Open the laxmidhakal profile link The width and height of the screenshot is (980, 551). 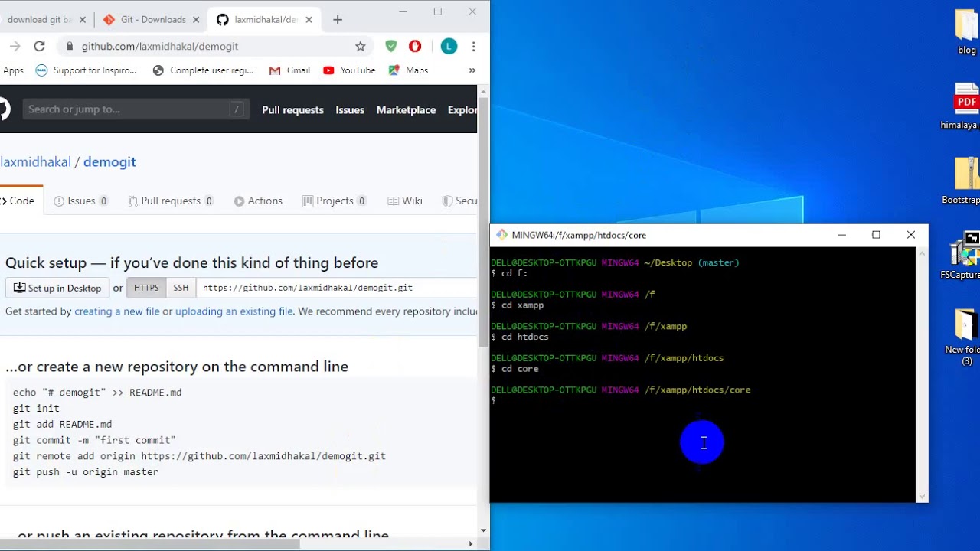coord(35,161)
